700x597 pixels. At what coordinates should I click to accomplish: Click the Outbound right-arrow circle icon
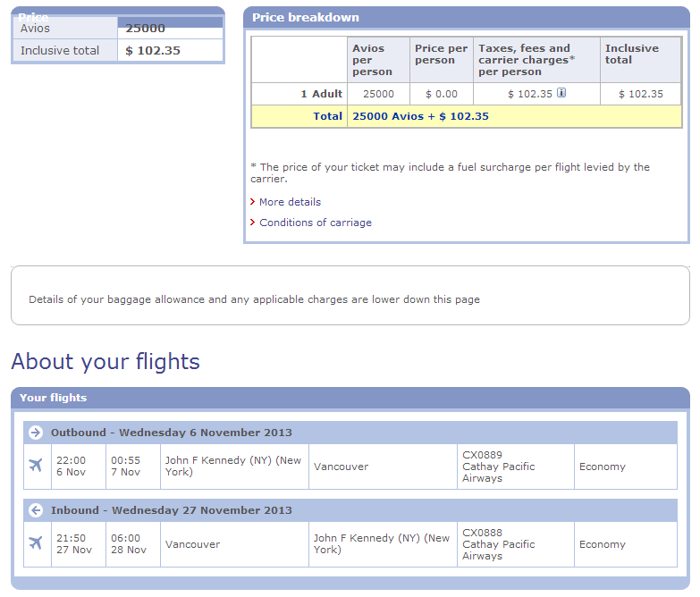36,433
